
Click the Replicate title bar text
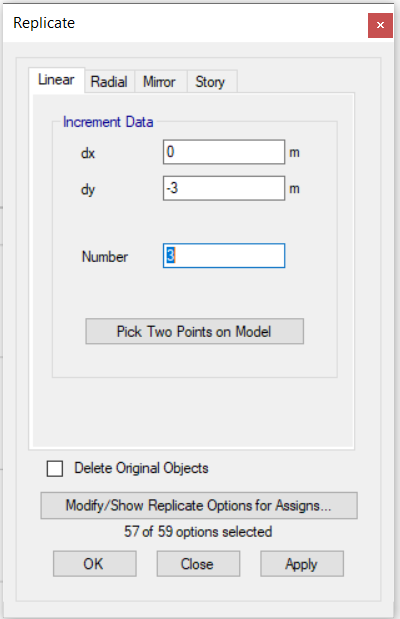click(x=44, y=23)
